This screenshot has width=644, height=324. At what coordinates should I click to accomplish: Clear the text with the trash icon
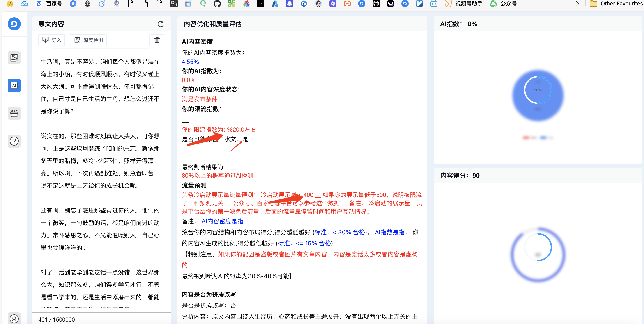(x=157, y=40)
